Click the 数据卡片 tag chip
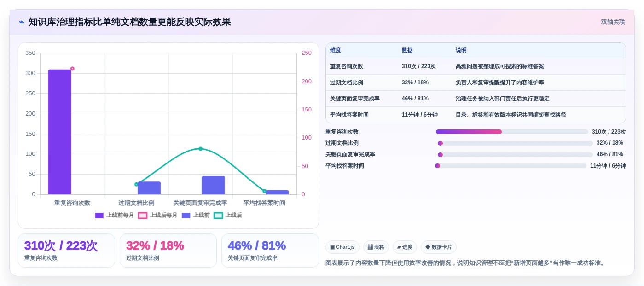644x286 pixels. [x=439, y=247]
